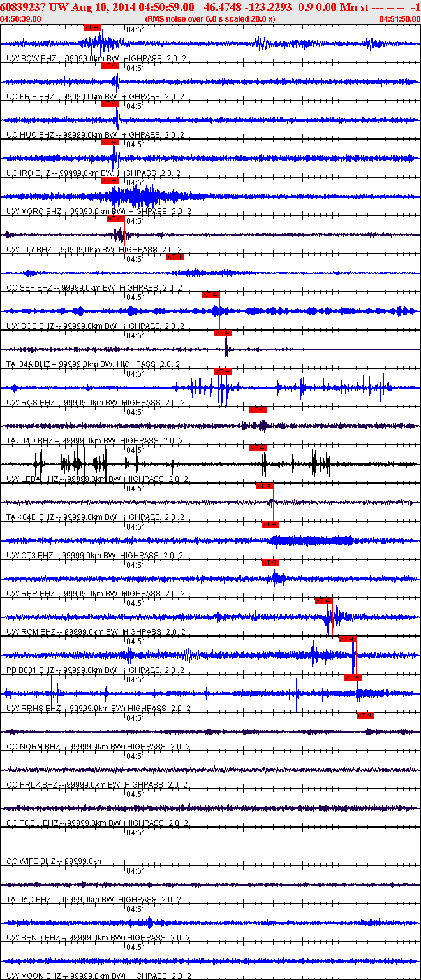Select the TA J04D BHZ station label
This screenshot has height=980, width=421.
29,441
